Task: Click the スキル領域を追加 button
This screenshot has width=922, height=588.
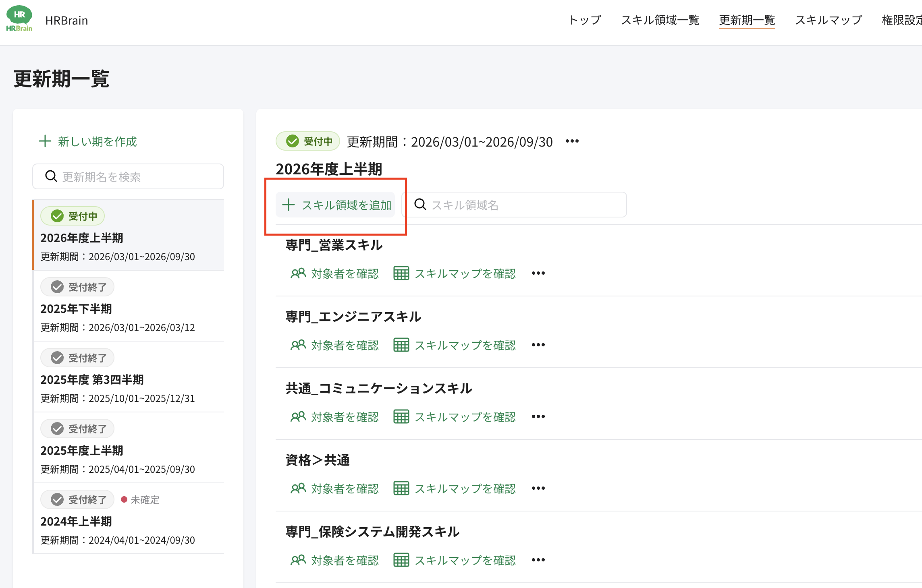Action: tap(335, 205)
